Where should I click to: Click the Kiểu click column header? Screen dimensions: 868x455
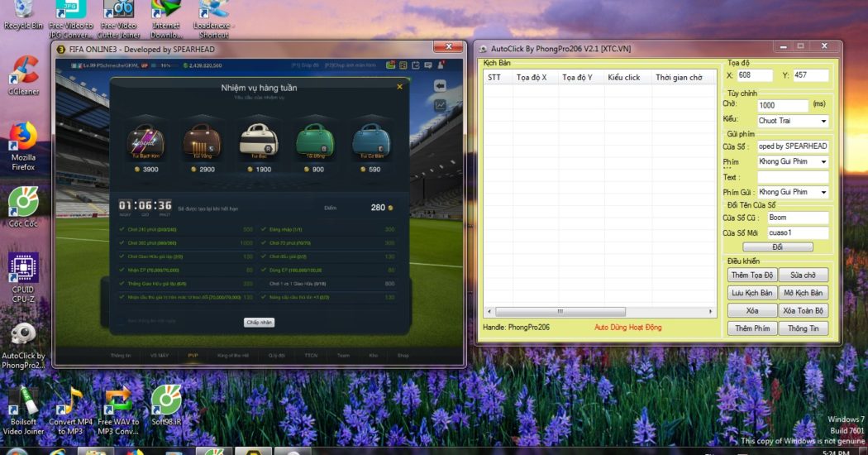point(627,78)
